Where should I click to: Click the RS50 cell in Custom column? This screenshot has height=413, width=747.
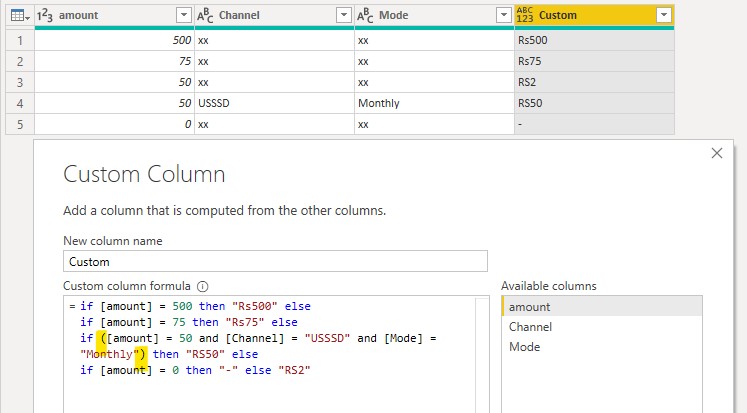tap(595, 103)
